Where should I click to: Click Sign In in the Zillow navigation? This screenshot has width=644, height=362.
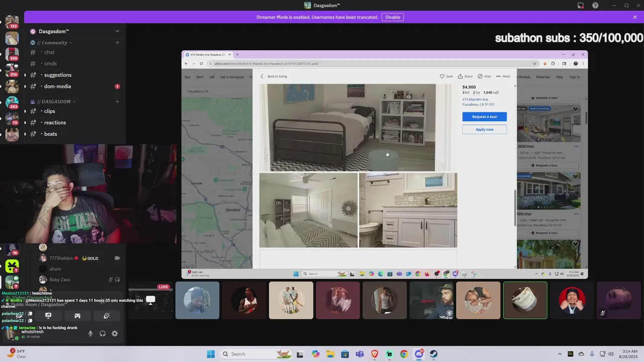click(x=575, y=77)
